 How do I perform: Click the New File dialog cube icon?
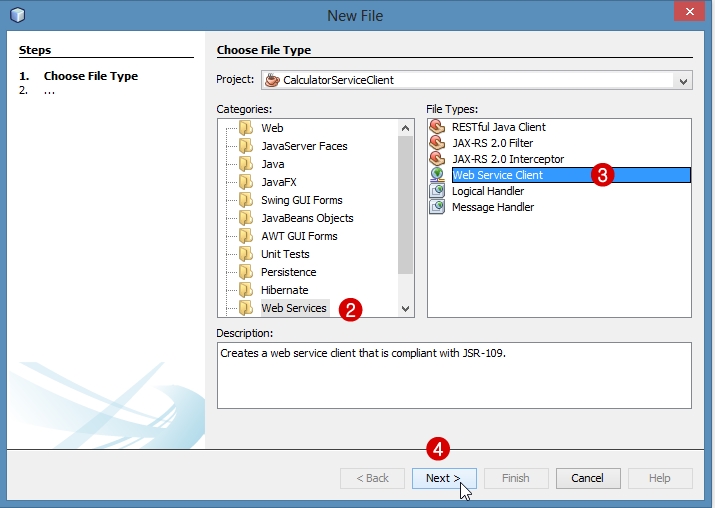(x=17, y=15)
